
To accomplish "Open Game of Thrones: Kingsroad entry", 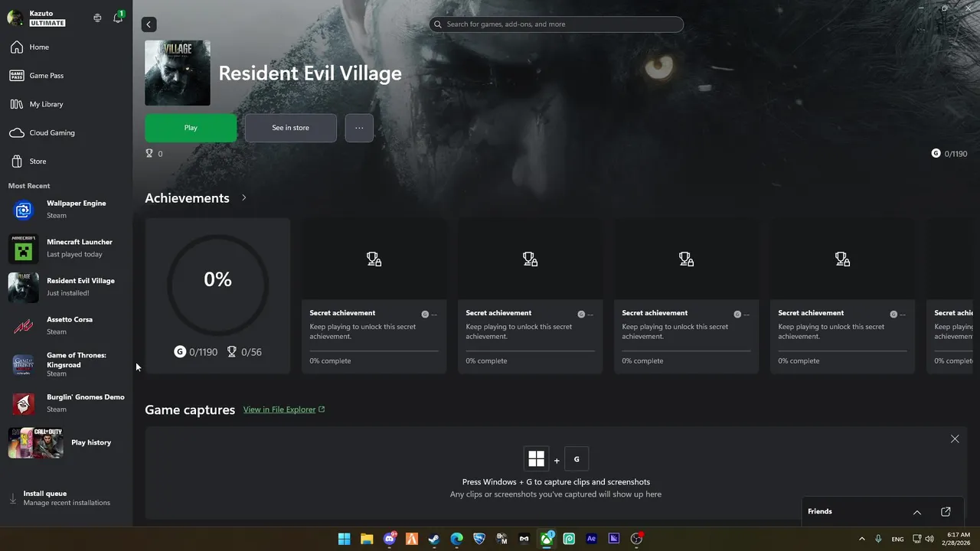I will [67, 364].
